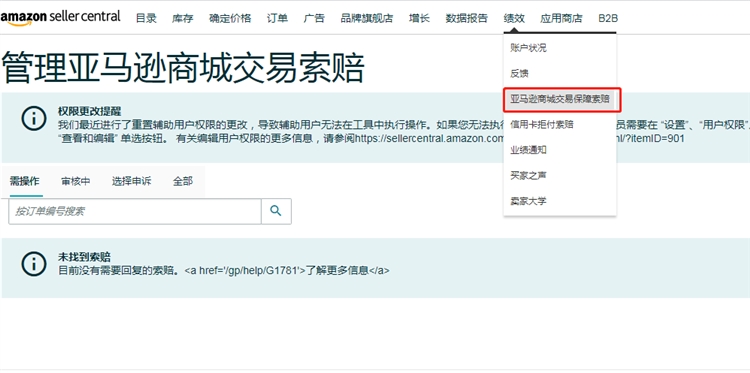Select 业绩通知 menu entry
Image resolution: width=750 pixels, height=373 pixels.
pyautogui.click(x=528, y=150)
